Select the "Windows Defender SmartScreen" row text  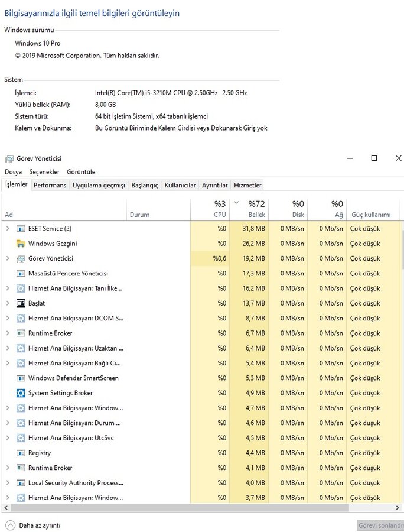click(x=74, y=378)
